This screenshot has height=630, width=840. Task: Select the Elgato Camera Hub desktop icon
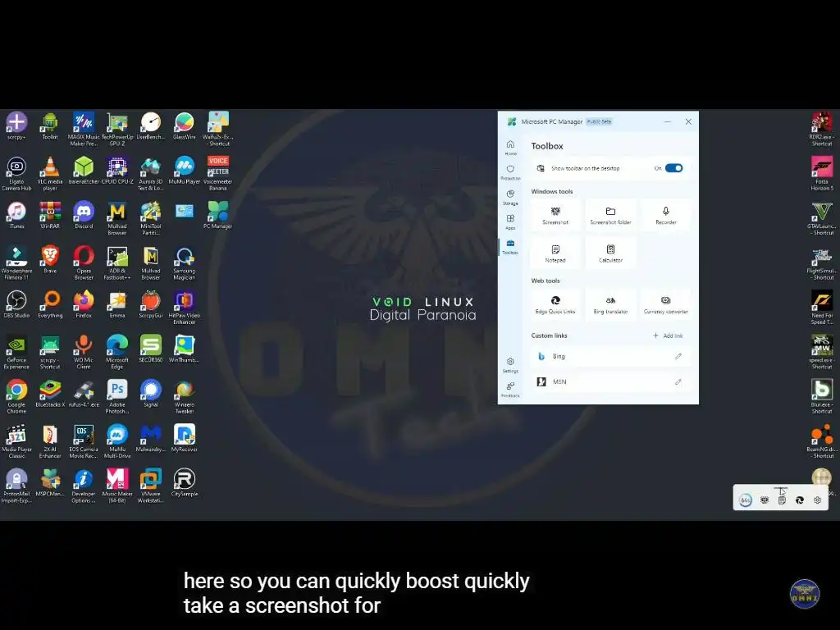tap(16, 174)
